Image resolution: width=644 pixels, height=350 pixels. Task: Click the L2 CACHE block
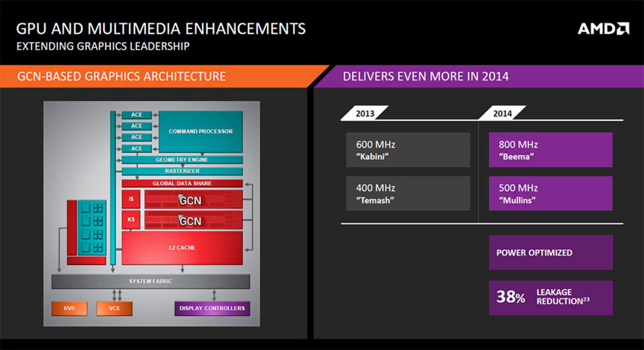click(x=182, y=247)
